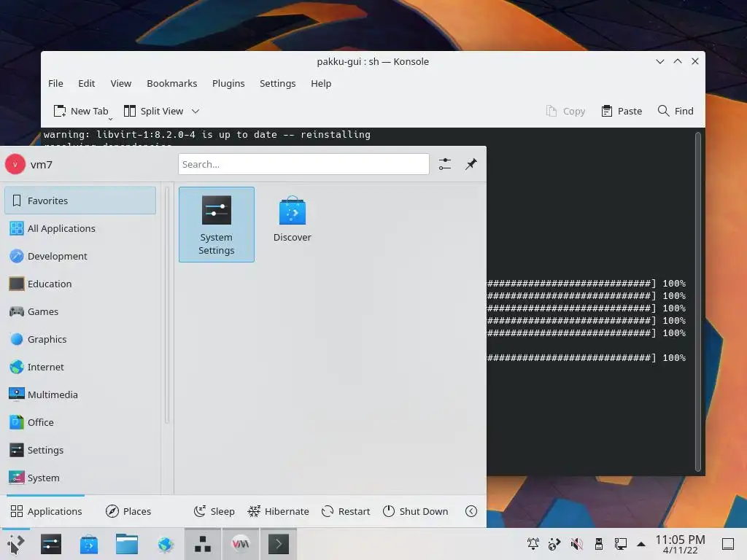Click the application launcher taskbar icon
The height and width of the screenshot is (560, 747).
pyautogui.click(x=15, y=544)
